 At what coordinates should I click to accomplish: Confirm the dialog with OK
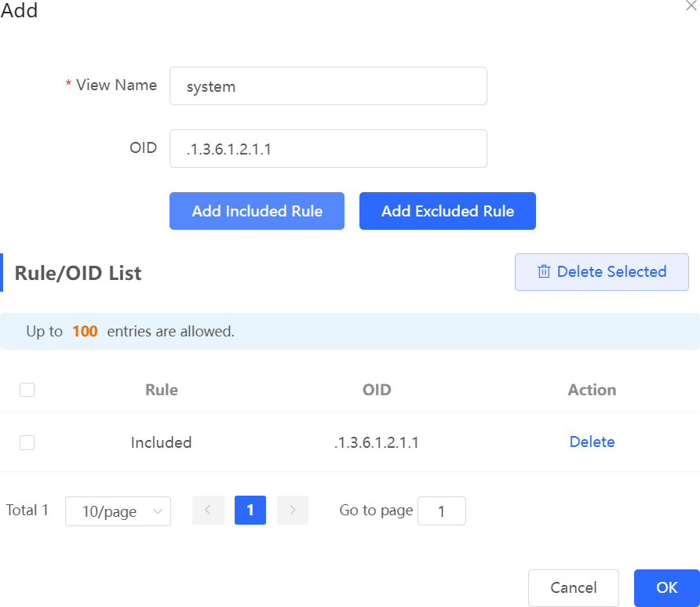coord(666,588)
